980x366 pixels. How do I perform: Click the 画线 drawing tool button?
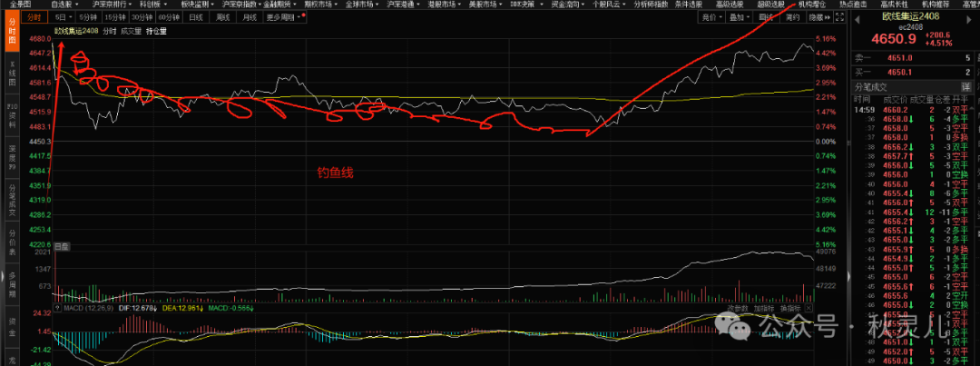[766, 17]
